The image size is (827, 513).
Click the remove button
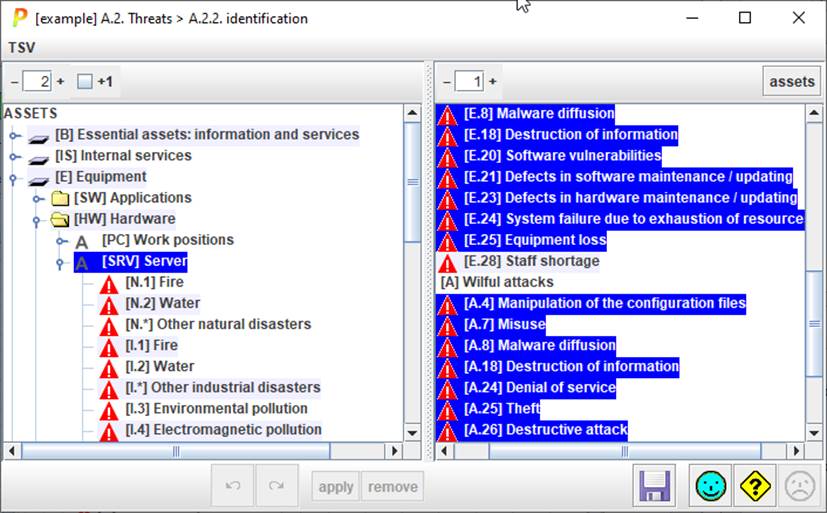392,487
